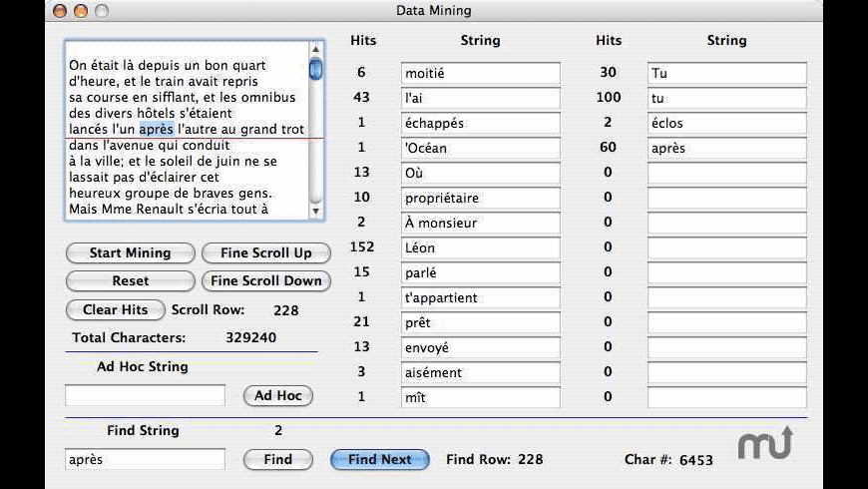The height and width of the screenshot is (489, 868).
Task: Click the Find Next button
Action: click(x=379, y=460)
